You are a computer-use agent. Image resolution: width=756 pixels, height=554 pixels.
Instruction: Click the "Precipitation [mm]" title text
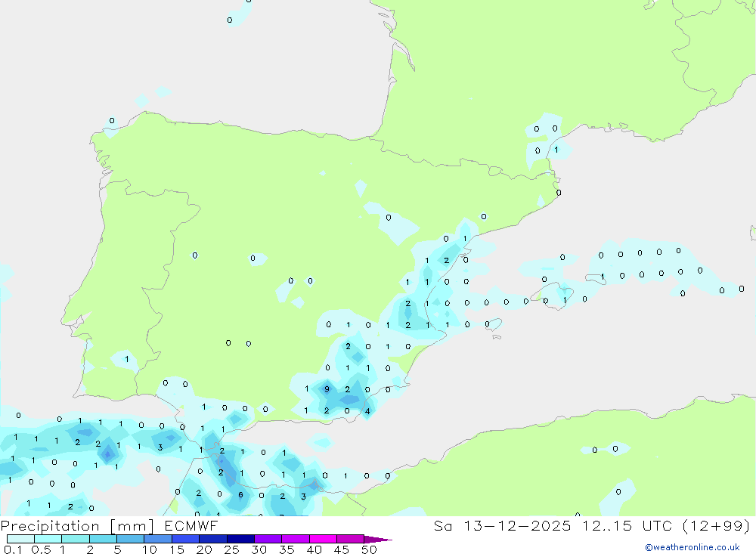pyautogui.click(x=77, y=526)
